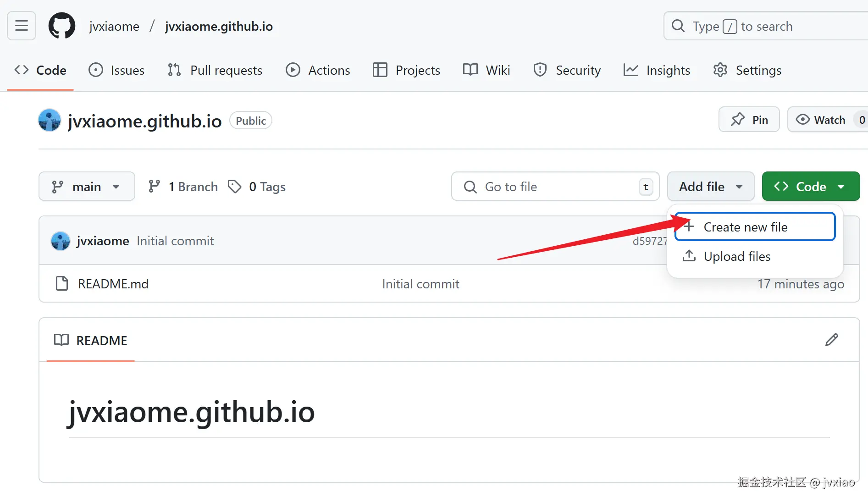The height and width of the screenshot is (502, 868).
Task: Select Create new file menu item
Action: pos(755,226)
